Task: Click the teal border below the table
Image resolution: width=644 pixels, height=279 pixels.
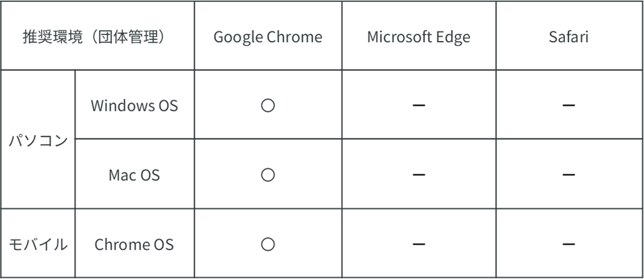Action: (x=322, y=277)
